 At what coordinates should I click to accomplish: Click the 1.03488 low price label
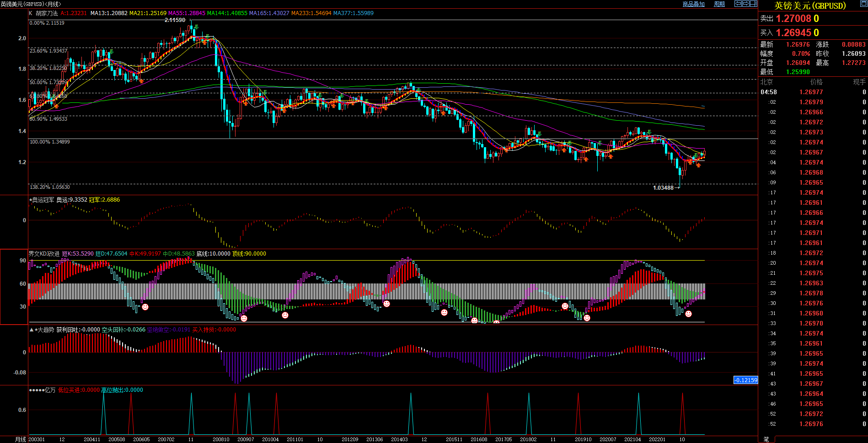click(x=663, y=188)
